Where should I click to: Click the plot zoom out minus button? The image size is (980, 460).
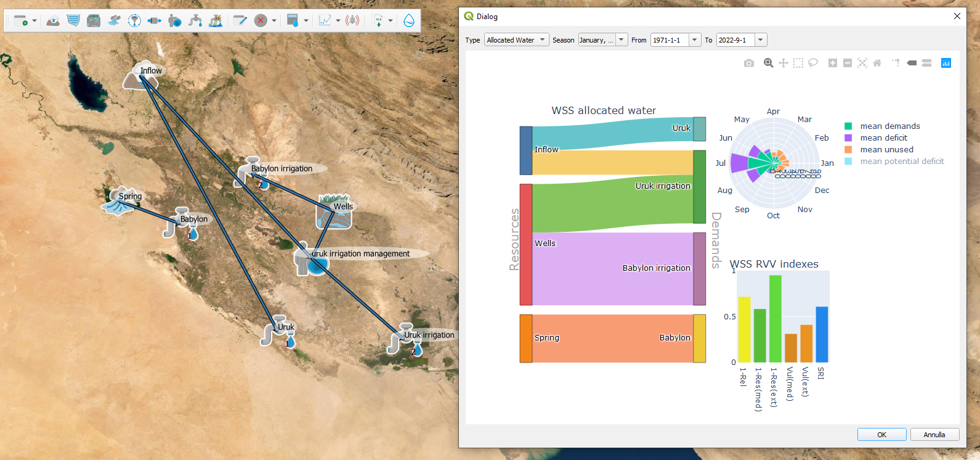point(848,63)
